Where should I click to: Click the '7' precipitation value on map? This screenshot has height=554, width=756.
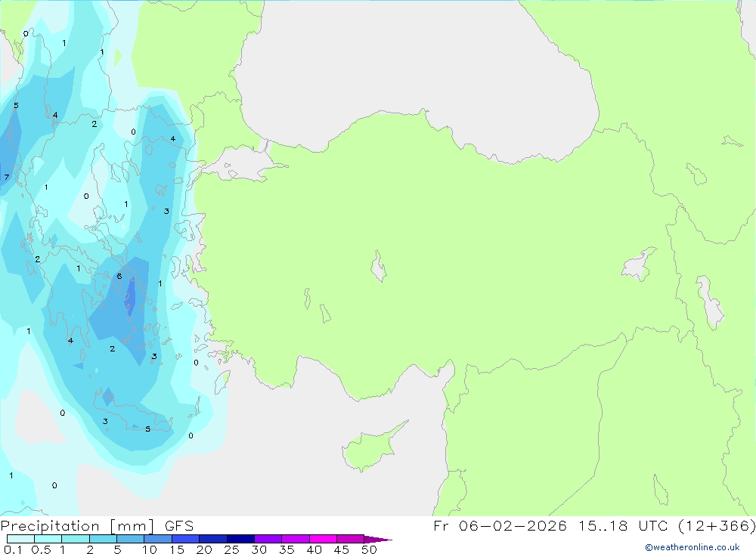tap(7, 178)
